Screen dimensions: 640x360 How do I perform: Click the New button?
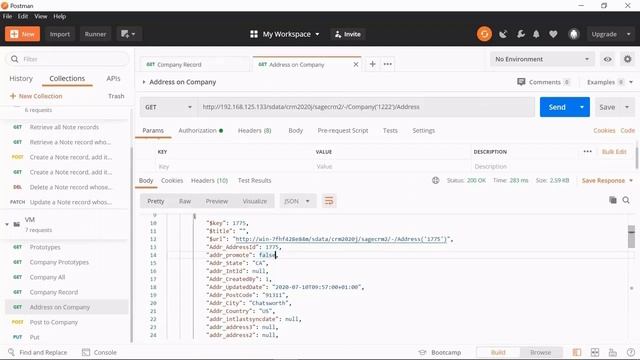click(22, 34)
